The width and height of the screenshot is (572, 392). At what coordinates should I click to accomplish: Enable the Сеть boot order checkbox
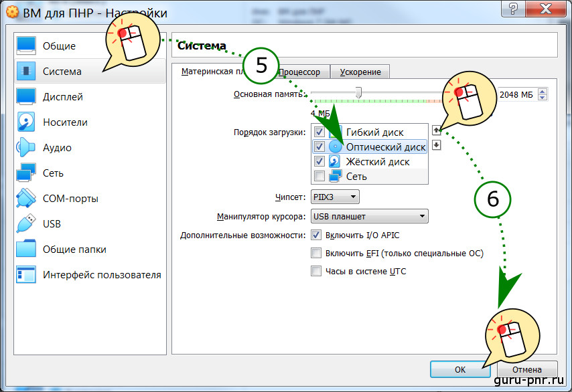point(319,176)
